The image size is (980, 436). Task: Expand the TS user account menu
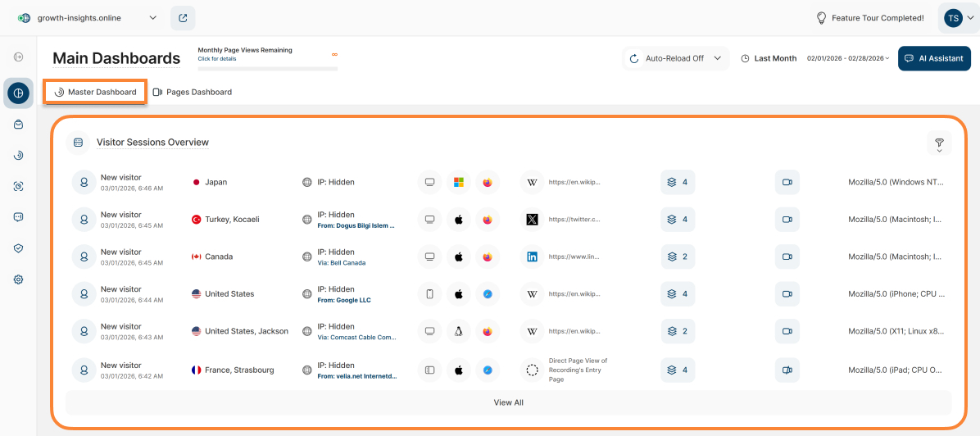pos(958,18)
